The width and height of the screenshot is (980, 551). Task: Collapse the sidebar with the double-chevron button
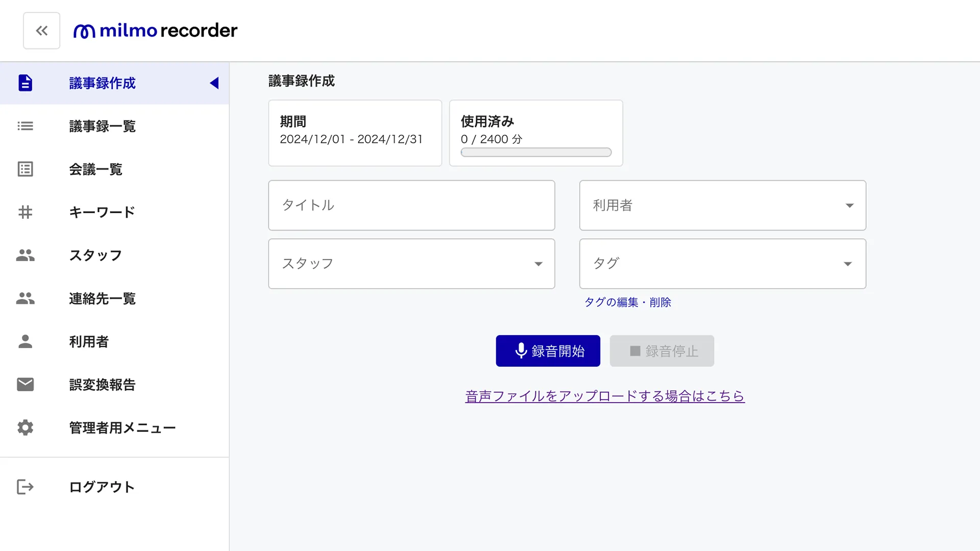coord(41,31)
